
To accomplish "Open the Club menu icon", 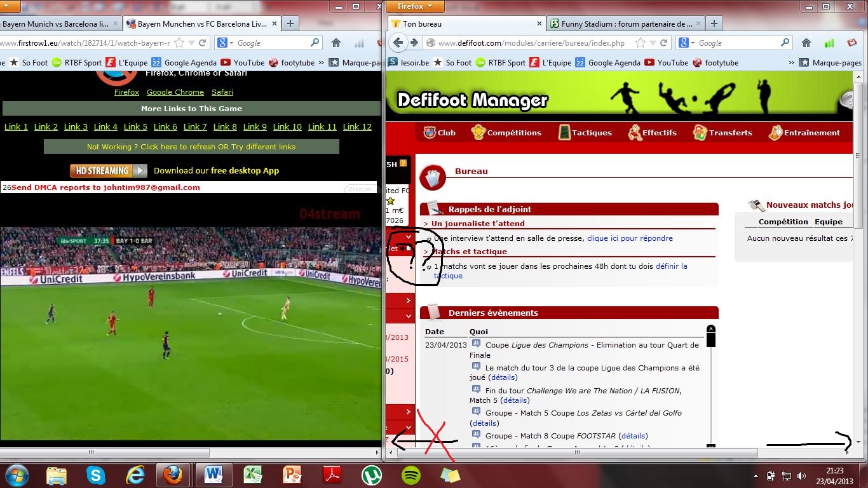I will [430, 133].
